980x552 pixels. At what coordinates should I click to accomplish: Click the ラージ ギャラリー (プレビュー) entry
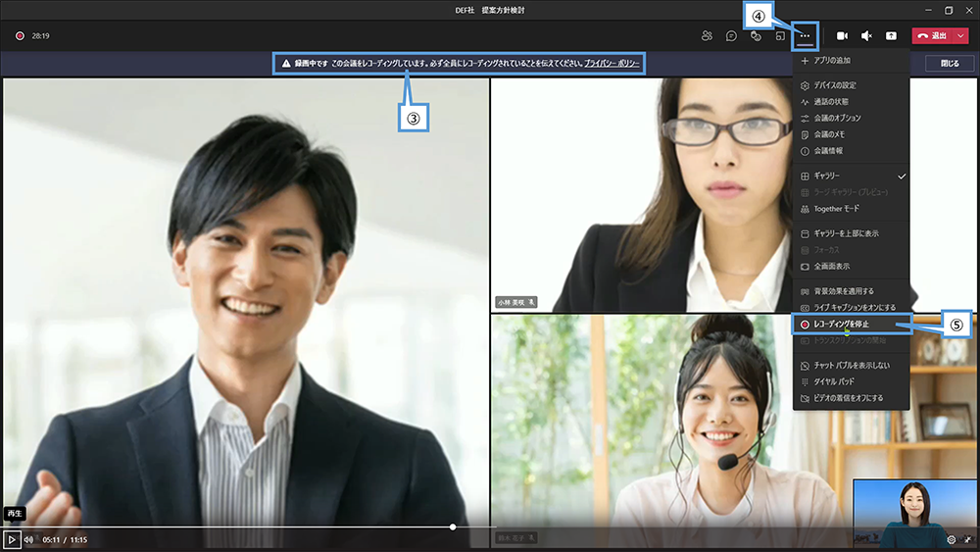coord(851,192)
